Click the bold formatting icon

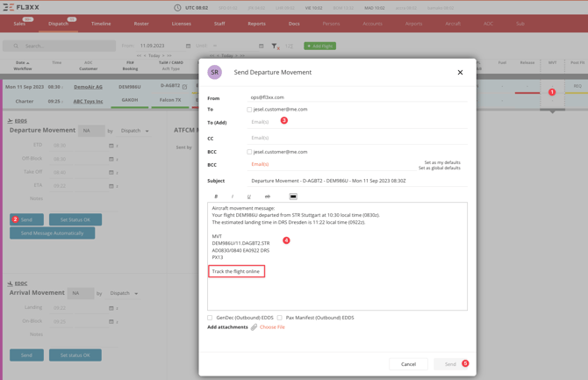pyautogui.click(x=216, y=197)
